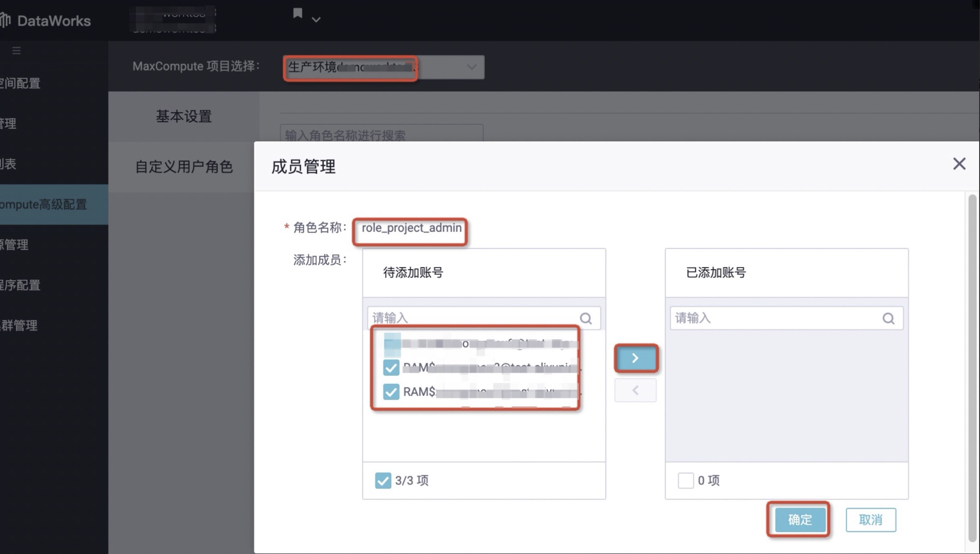Toggle the hamburger sidebar menu icon
The image size is (980, 554).
pyautogui.click(x=16, y=51)
